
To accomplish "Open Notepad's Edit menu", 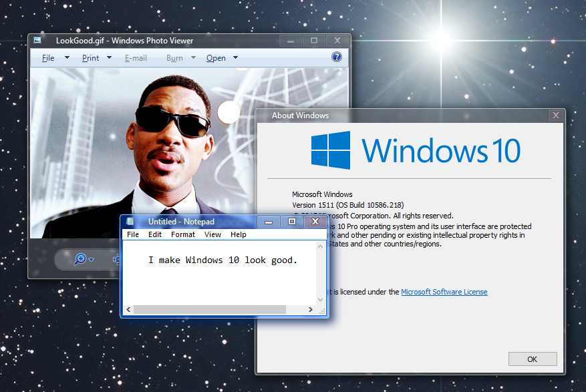I will tap(155, 234).
